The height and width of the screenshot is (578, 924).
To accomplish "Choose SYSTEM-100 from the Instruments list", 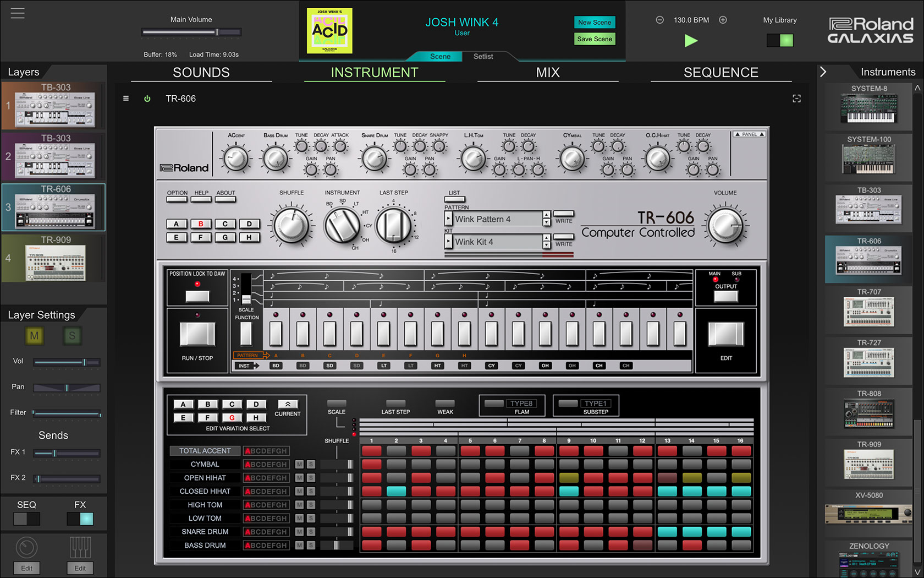I will [869, 157].
